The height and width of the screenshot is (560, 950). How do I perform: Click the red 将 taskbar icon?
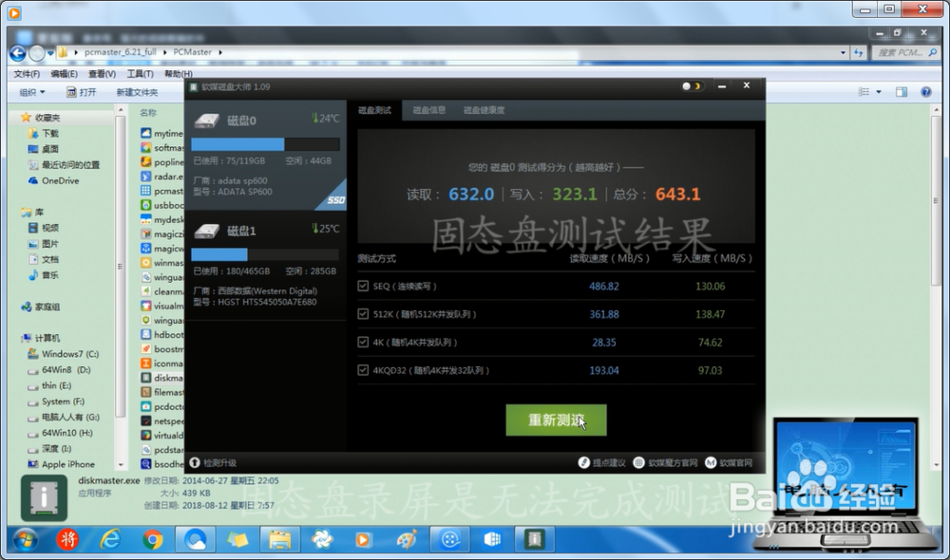click(x=67, y=539)
